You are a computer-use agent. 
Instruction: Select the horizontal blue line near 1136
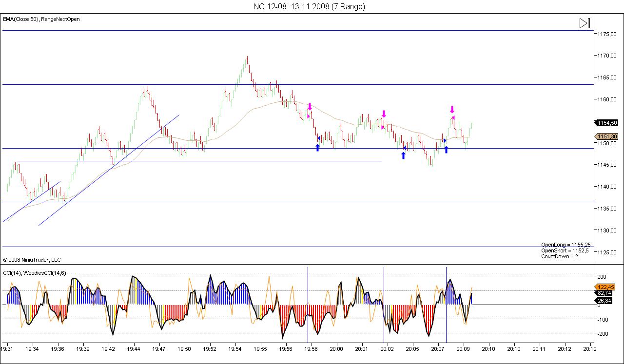(x=298, y=202)
